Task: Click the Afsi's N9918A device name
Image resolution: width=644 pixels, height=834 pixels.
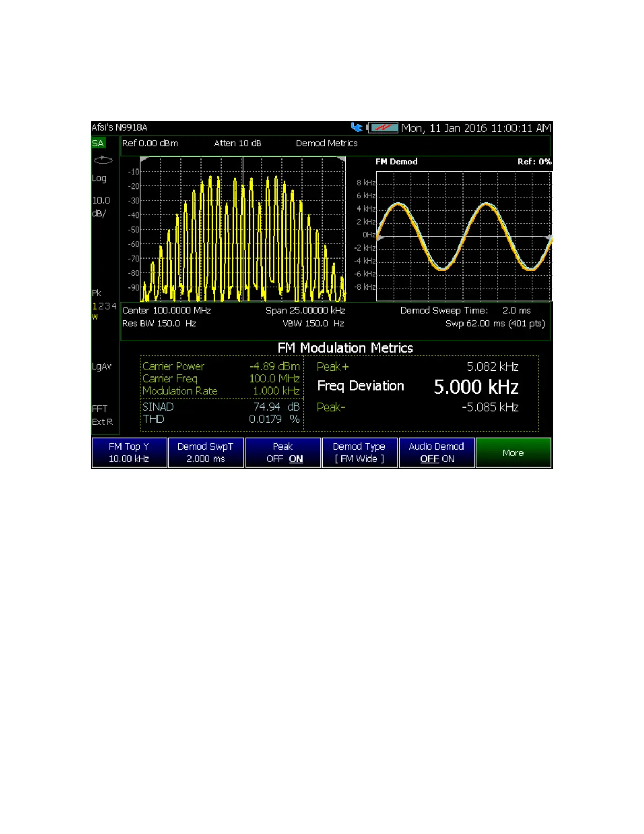Action: 119,127
